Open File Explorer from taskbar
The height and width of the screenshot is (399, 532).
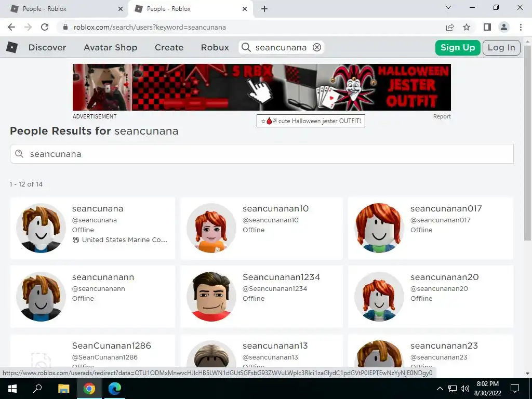tap(63, 389)
